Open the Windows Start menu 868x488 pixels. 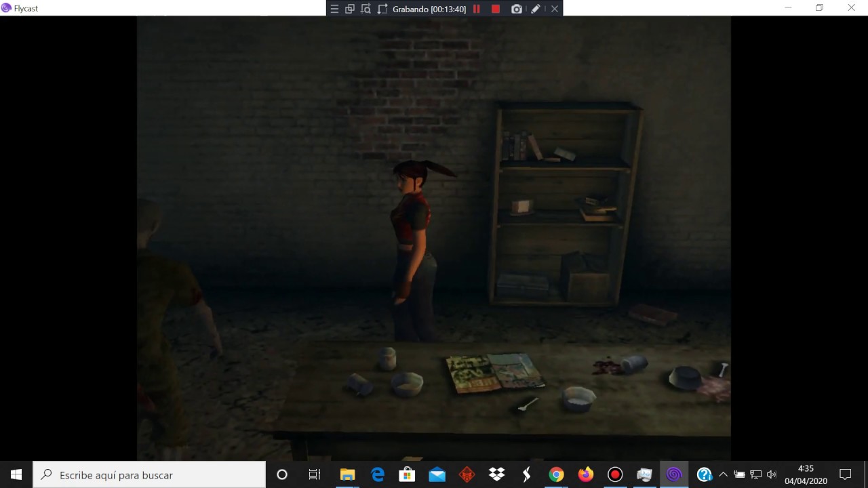pos(16,475)
